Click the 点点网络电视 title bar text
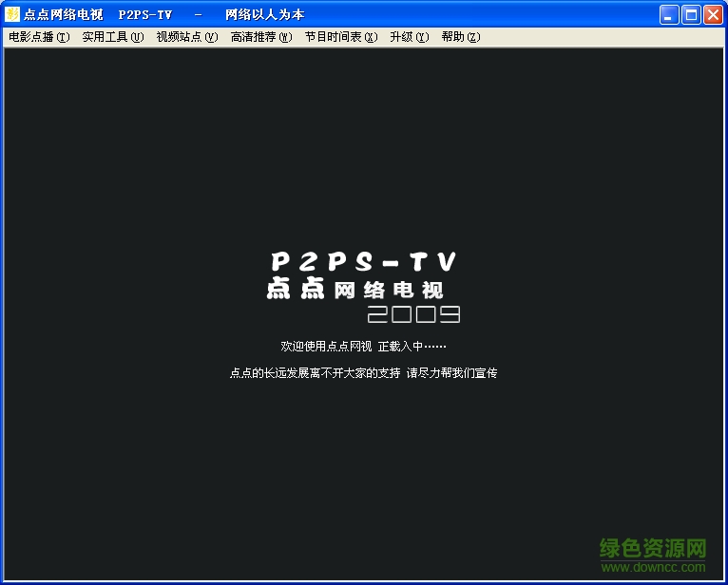The image size is (728, 585). pyautogui.click(x=63, y=14)
